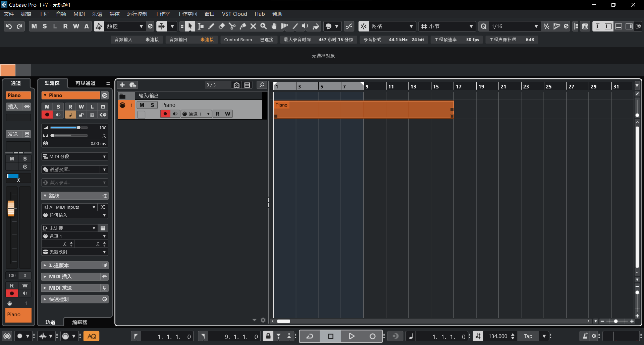The image size is (644, 345).
Task: Select the Play speaker tool
Action: 305,26
